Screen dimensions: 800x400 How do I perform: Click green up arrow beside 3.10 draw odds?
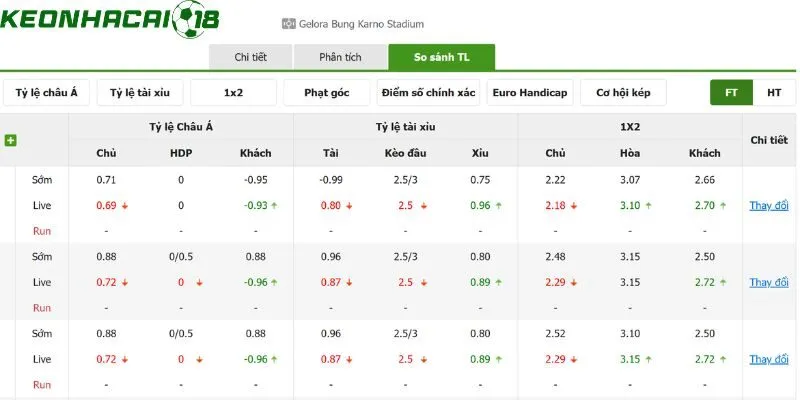click(x=648, y=206)
